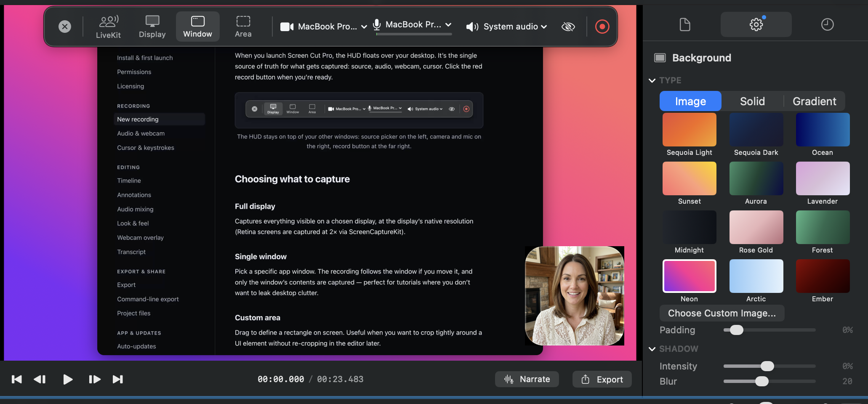The width and height of the screenshot is (868, 404).
Task: Choose the Arctic background
Action: coord(756,276)
